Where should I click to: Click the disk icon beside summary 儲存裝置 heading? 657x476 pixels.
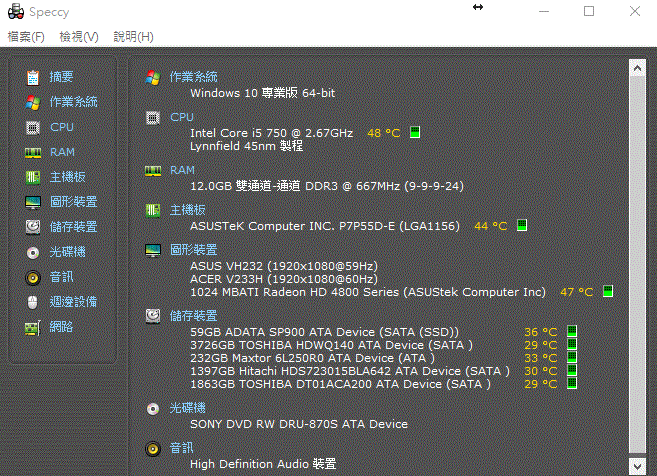(x=153, y=316)
